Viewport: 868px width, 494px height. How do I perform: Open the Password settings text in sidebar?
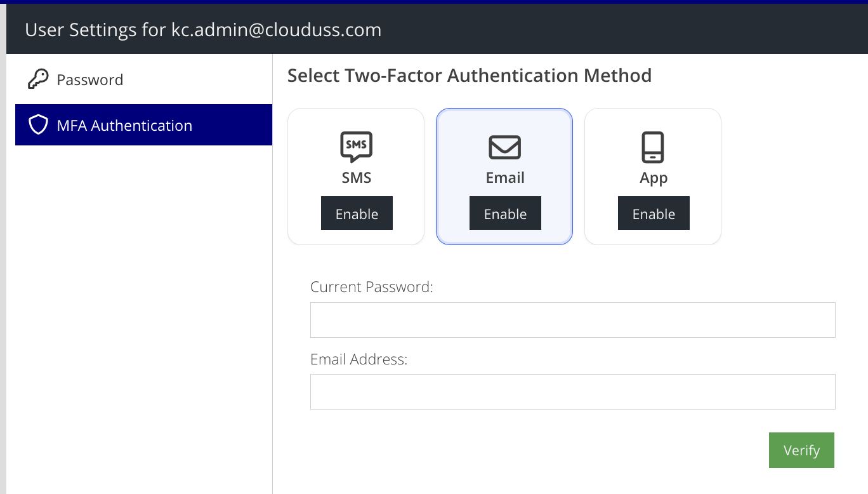click(x=89, y=80)
